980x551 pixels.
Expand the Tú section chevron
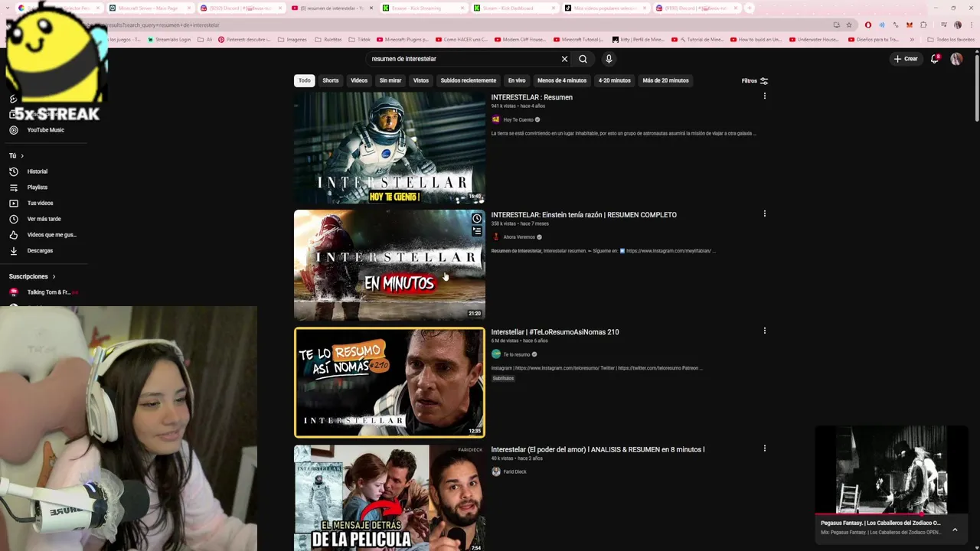tap(22, 156)
